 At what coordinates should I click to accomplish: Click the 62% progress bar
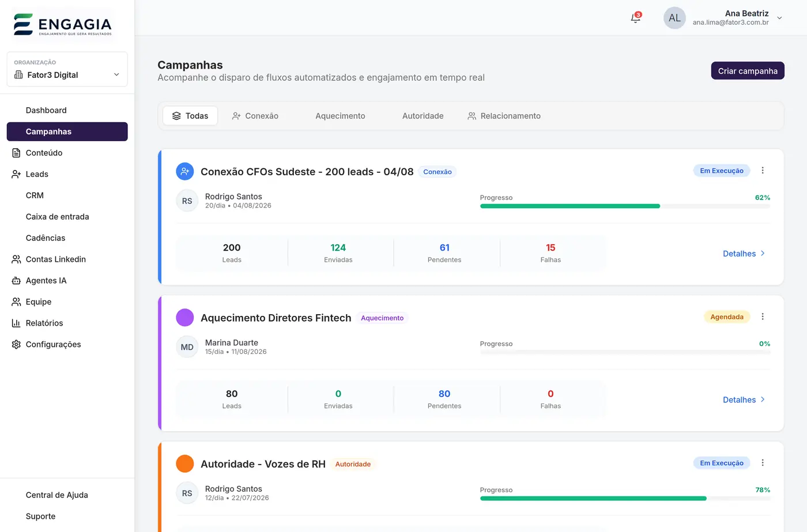tap(625, 206)
